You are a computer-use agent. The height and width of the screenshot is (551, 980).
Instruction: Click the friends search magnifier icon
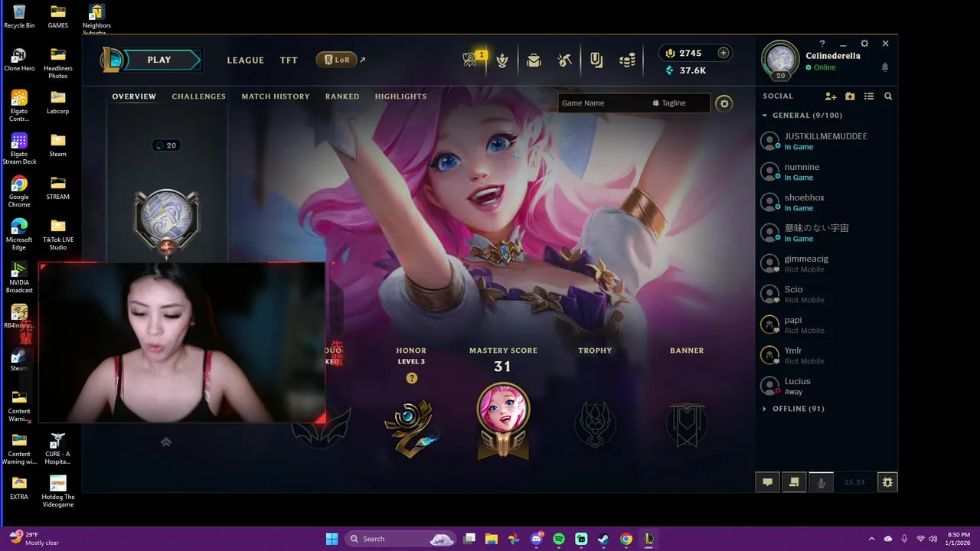pos(888,96)
